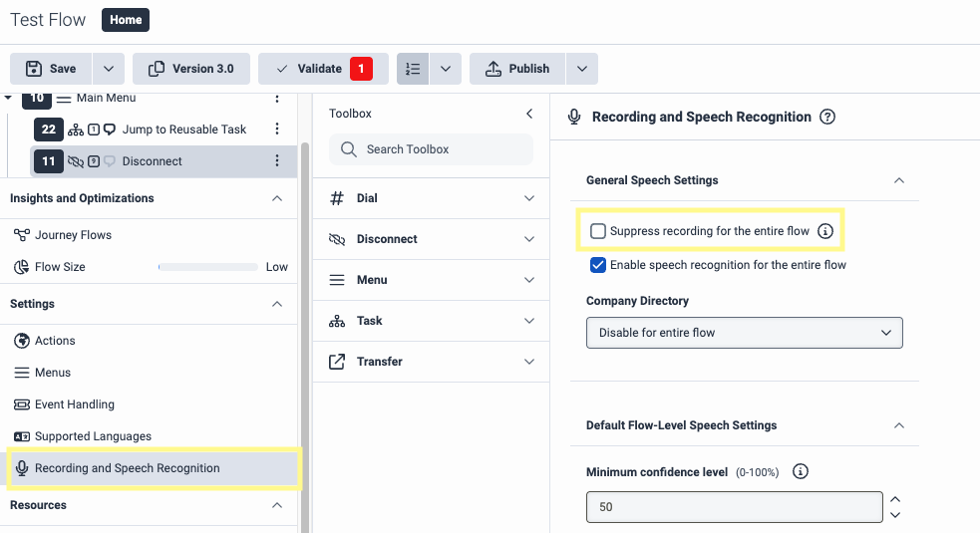Click info icon next to Suppress recording
The height and width of the screenshot is (533, 980).
[824, 231]
